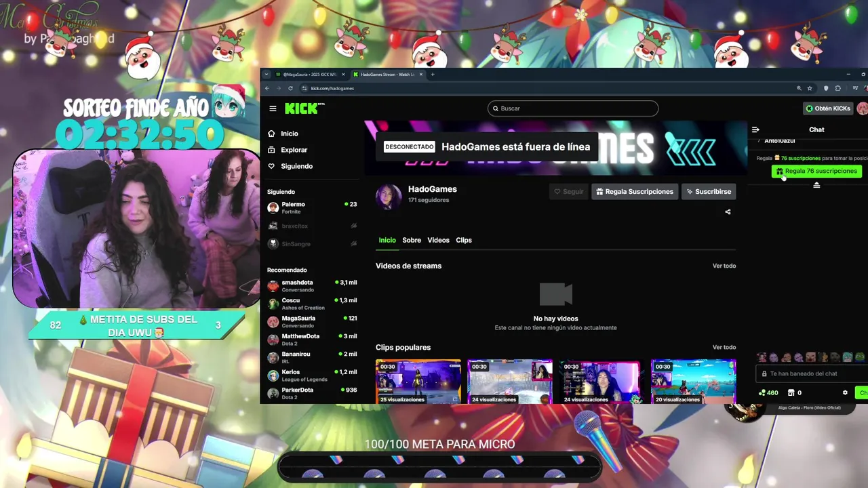Select the Sobre channel tab

point(412,240)
